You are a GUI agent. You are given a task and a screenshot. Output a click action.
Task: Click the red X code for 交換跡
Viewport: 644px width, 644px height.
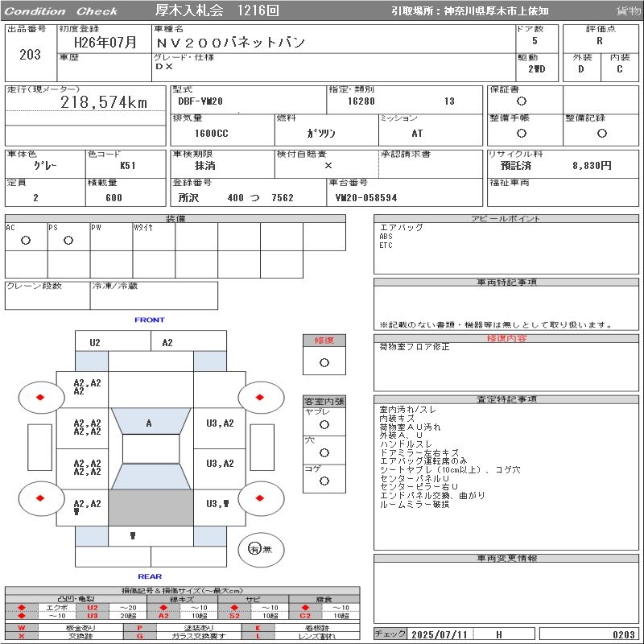(22, 636)
